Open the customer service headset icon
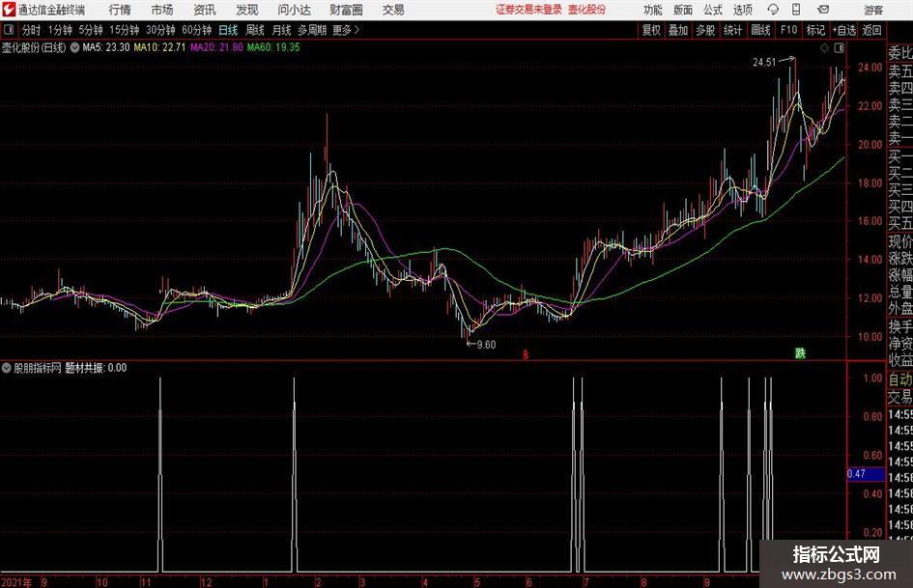 tap(773, 10)
